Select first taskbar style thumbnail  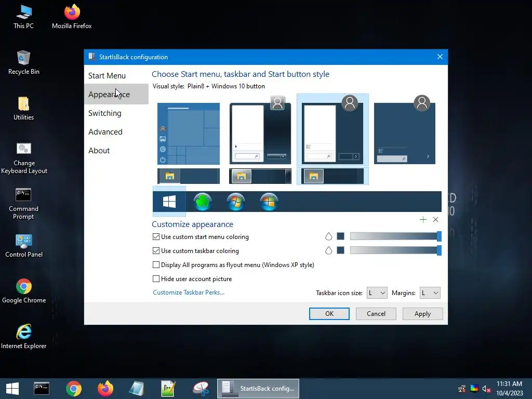pos(189,176)
